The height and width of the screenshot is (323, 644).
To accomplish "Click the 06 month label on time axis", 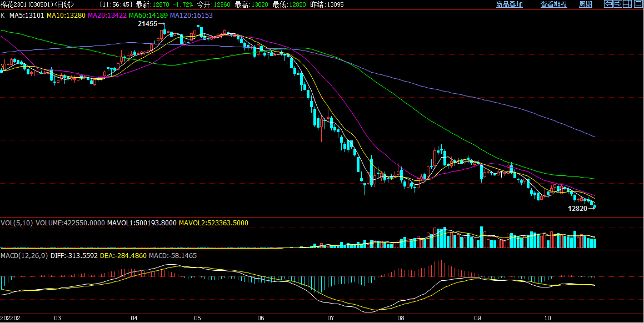I will tap(261, 319).
